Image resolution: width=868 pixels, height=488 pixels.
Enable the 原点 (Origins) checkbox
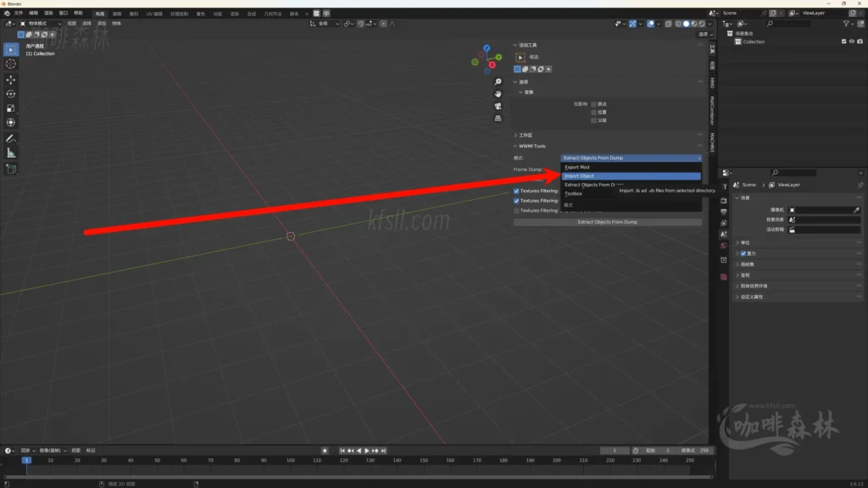point(594,103)
